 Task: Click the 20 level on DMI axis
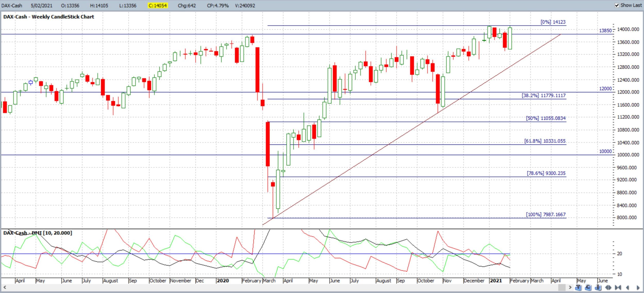point(620,254)
